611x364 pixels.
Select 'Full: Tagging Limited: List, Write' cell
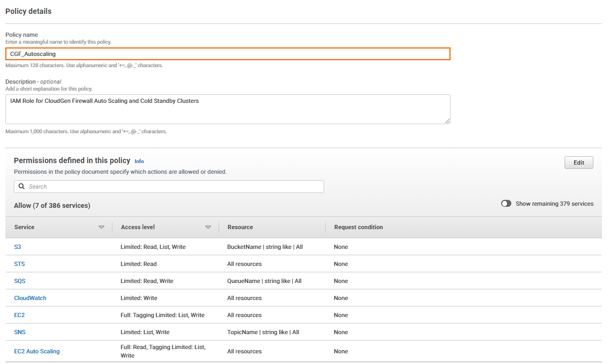[x=163, y=316]
